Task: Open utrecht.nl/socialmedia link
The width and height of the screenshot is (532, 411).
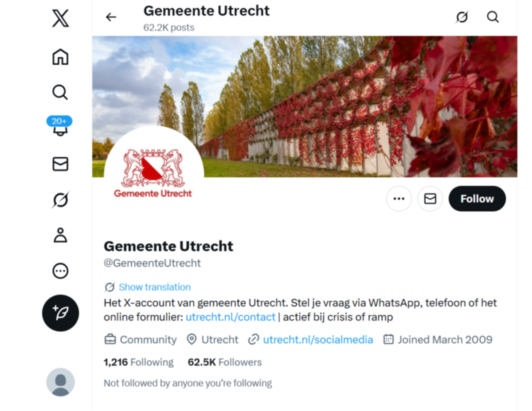Action: coord(318,340)
